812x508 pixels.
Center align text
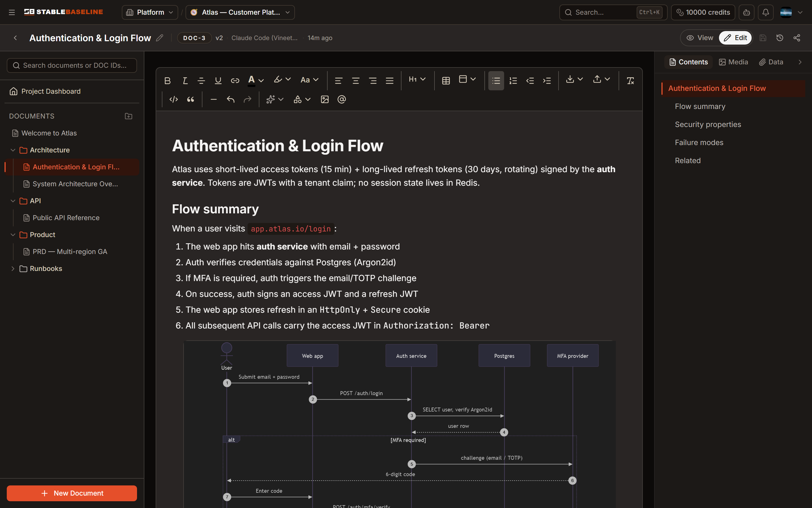pos(356,81)
